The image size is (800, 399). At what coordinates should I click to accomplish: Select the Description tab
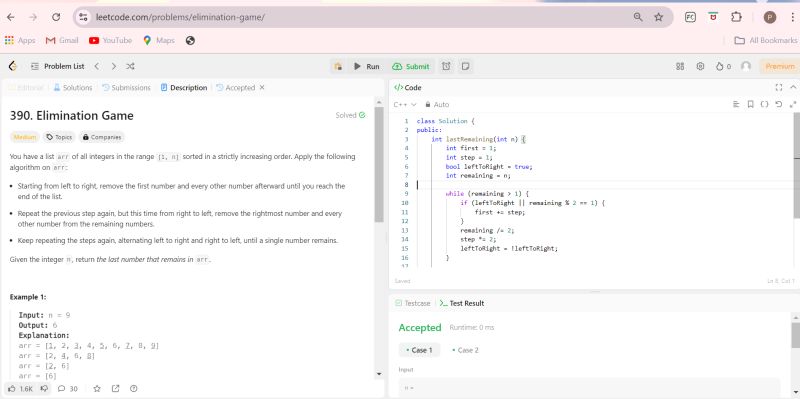click(184, 88)
